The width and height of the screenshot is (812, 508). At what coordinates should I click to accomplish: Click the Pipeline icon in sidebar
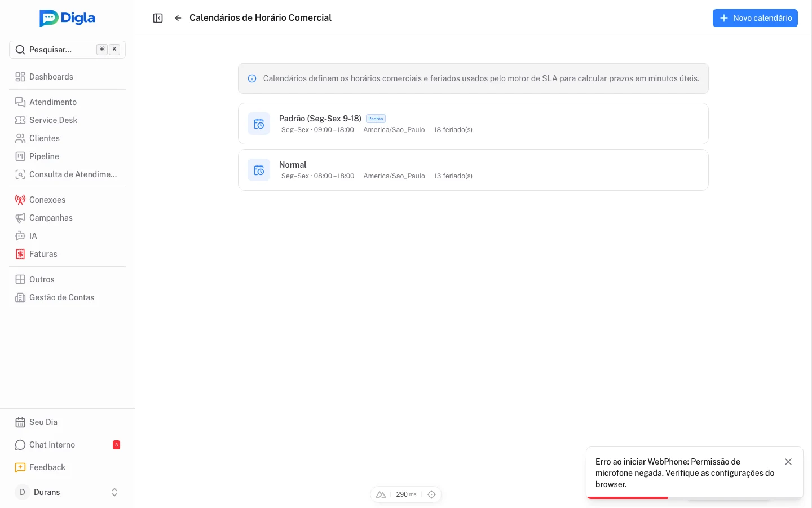point(20,156)
